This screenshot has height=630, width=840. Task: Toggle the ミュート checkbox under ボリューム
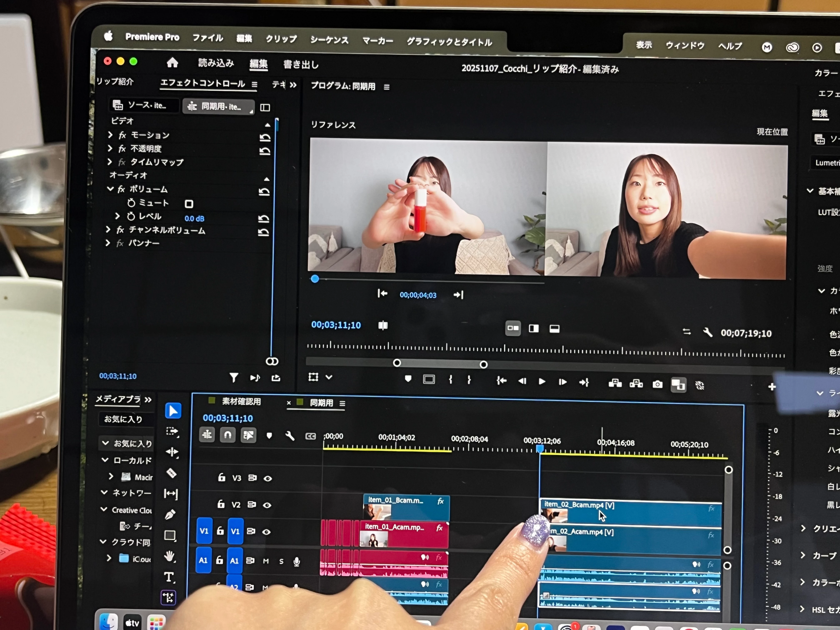pos(189,204)
